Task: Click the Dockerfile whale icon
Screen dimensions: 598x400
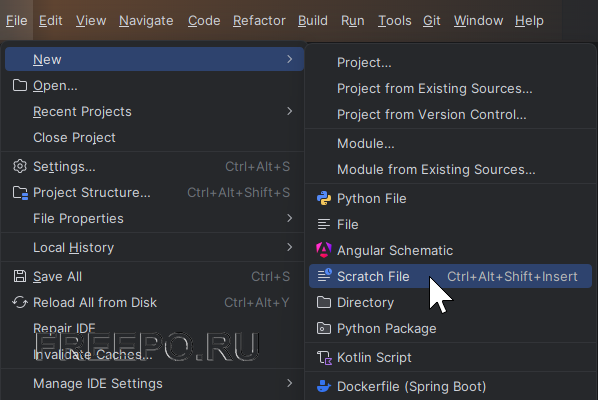Action: click(x=324, y=386)
